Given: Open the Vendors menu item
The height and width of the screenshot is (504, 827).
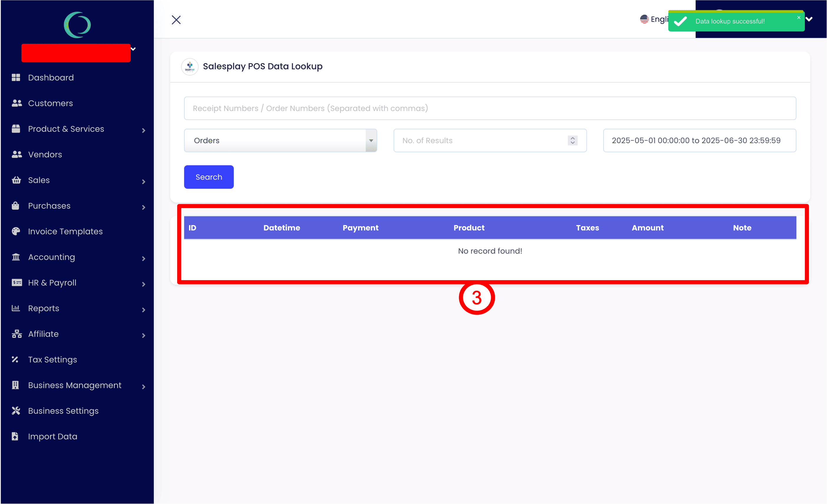Looking at the screenshot, I should (x=45, y=155).
